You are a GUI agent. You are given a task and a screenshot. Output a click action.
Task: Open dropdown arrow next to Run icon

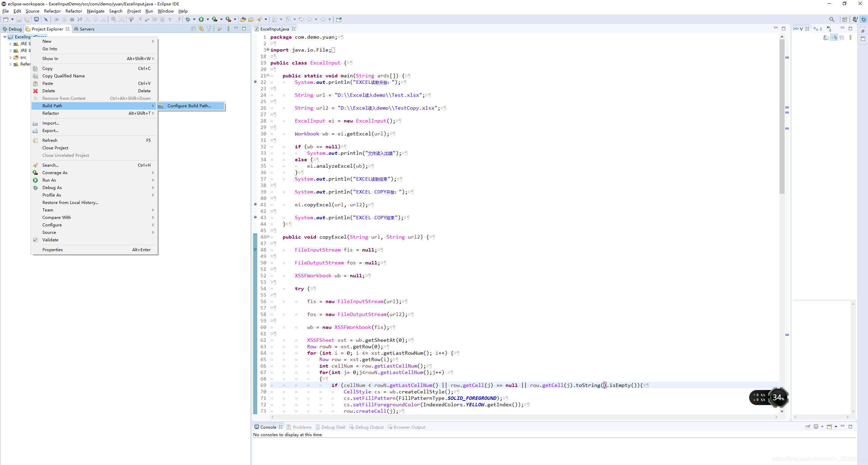tap(208, 19)
